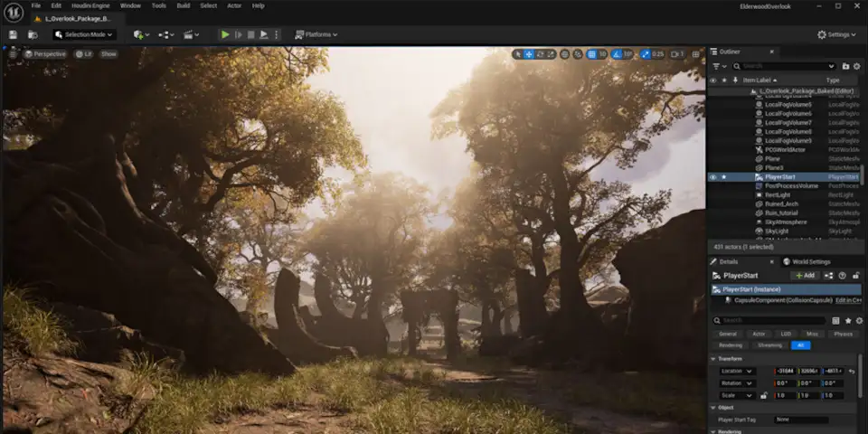This screenshot has height=434, width=868.
Task: Toggle rotation angle snapping
Action: coord(617,54)
